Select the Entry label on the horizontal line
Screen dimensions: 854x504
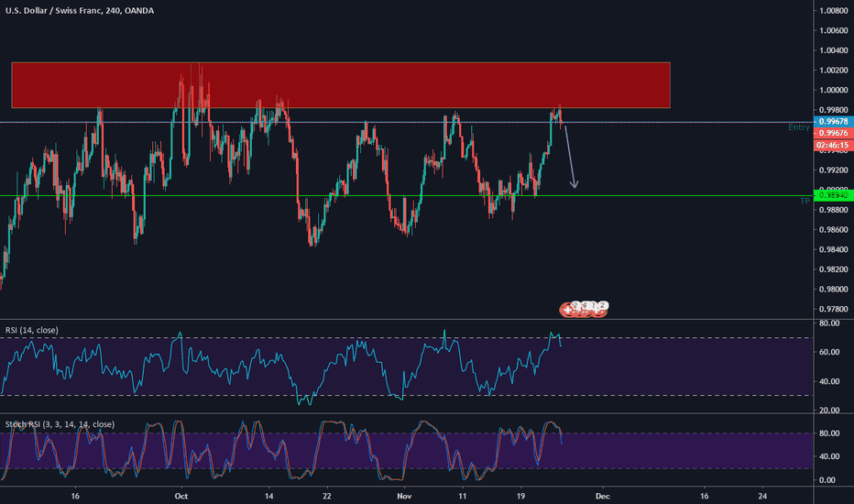[799, 127]
